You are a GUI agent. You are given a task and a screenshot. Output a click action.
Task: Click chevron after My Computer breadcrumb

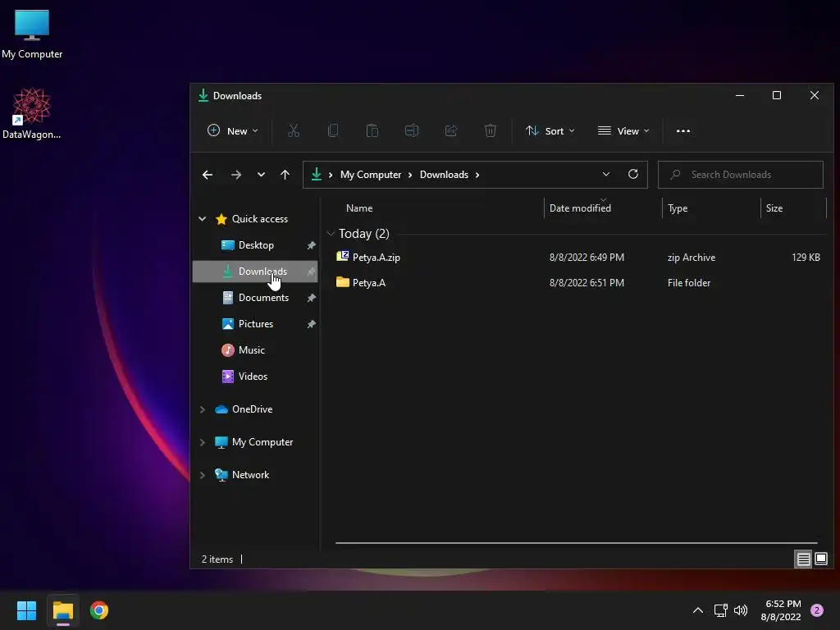(x=410, y=175)
